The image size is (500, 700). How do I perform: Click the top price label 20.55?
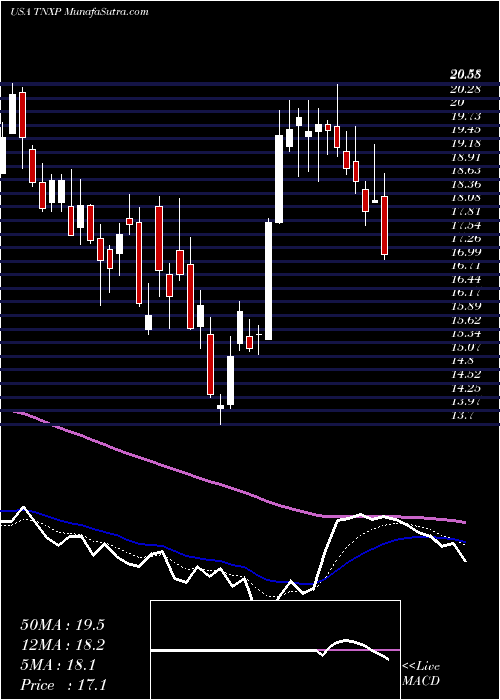[466, 76]
